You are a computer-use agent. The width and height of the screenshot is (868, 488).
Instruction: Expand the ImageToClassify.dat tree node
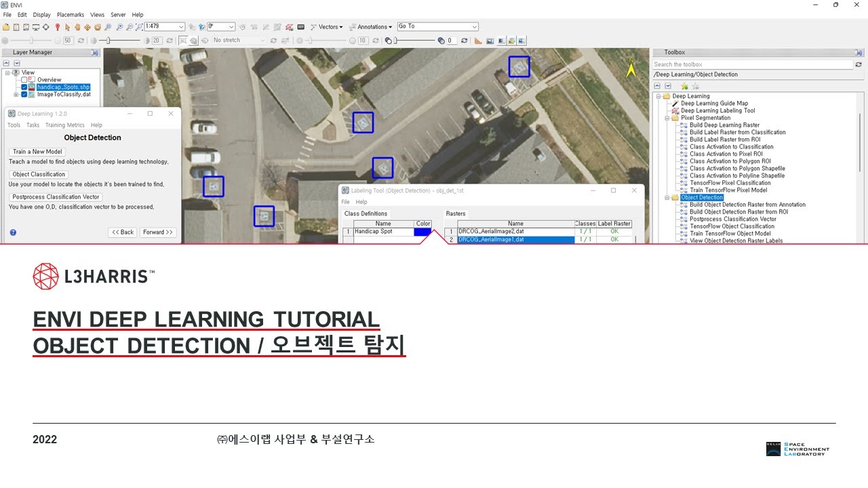tap(16, 95)
